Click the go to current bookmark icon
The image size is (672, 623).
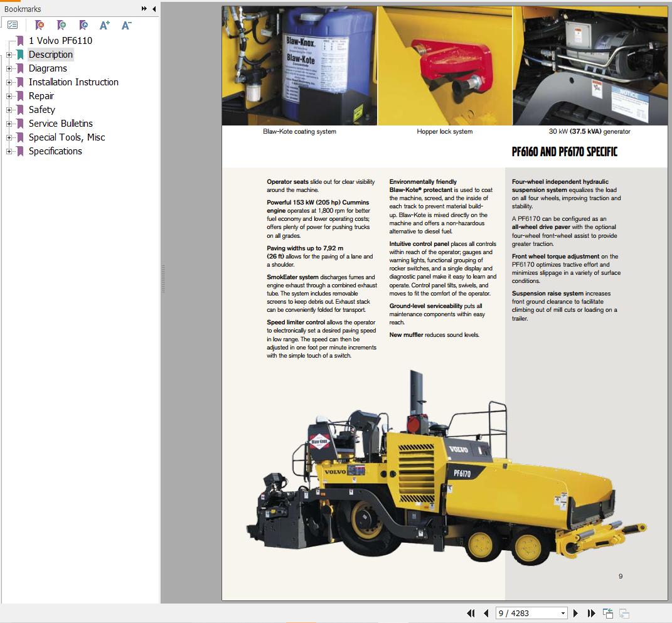point(83,25)
